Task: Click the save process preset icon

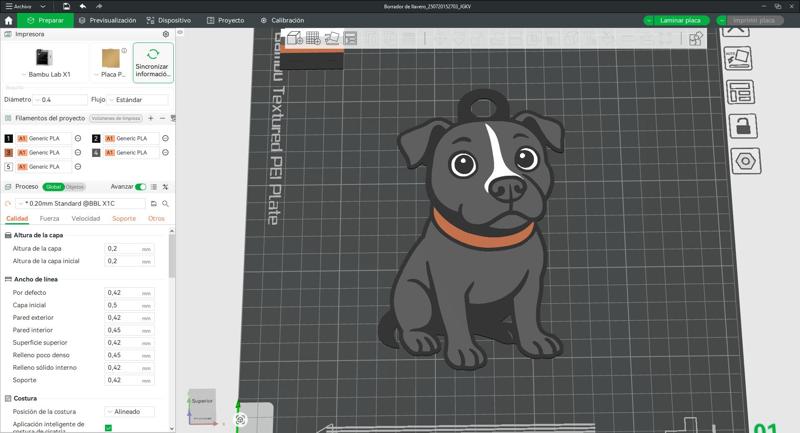Action: click(x=154, y=203)
